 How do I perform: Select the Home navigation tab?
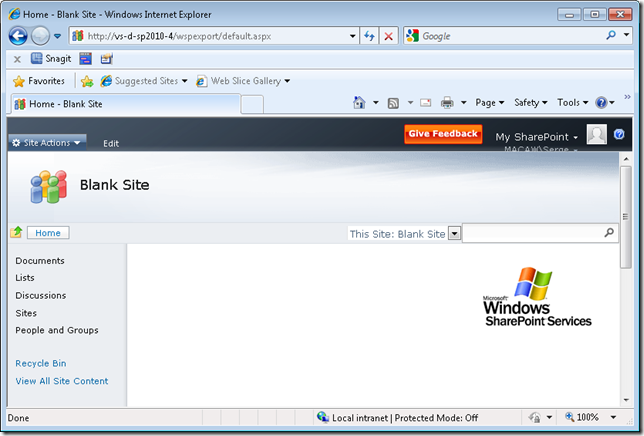click(48, 233)
